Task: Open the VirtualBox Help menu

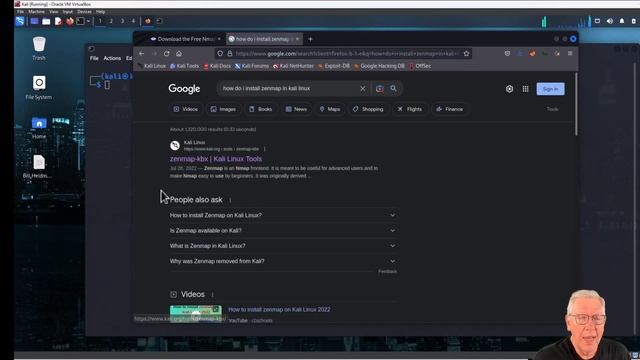Action: 100,12
